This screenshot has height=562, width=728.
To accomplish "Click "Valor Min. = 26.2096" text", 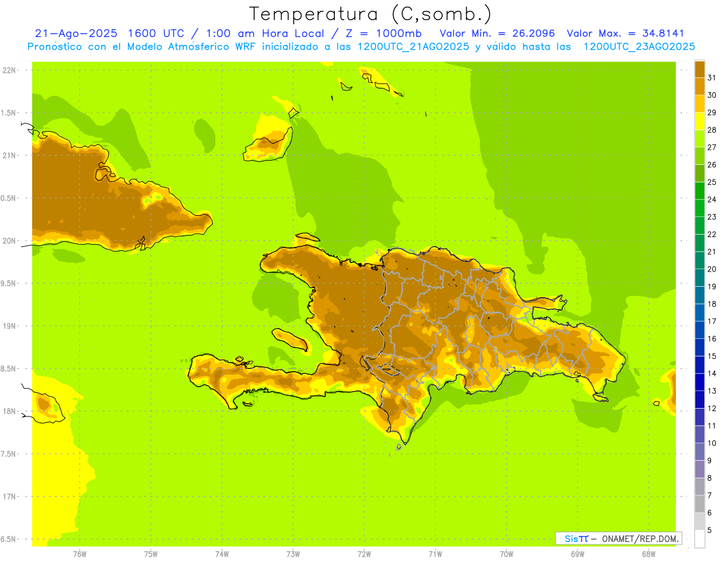I will (x=497, y=33).
